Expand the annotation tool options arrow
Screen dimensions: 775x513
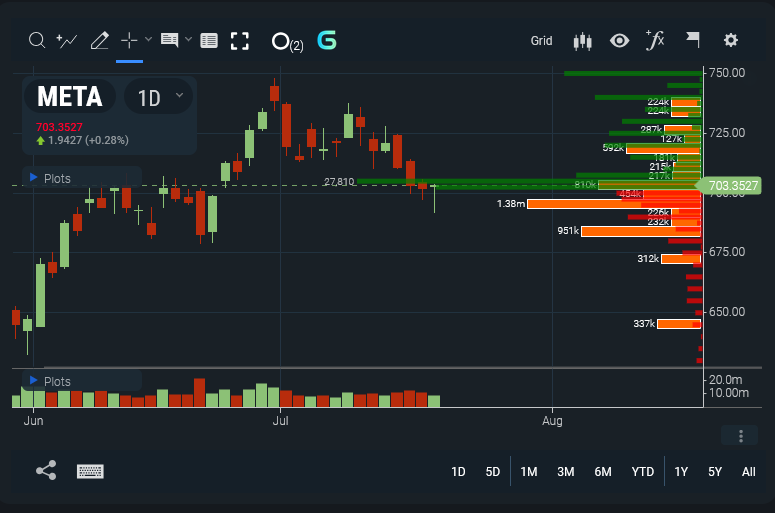point(188,39)
